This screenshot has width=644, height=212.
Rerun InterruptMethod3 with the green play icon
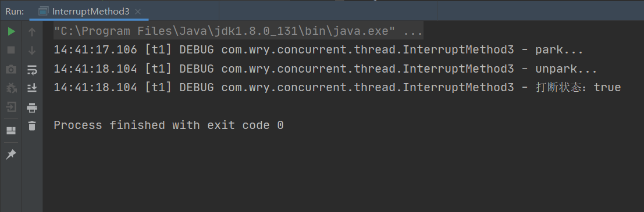tap(11, 31)
